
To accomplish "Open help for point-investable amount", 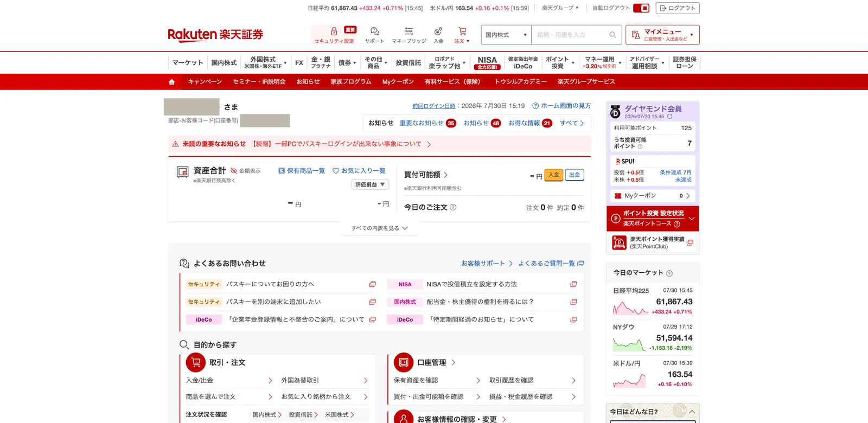I will pos(640,146).
